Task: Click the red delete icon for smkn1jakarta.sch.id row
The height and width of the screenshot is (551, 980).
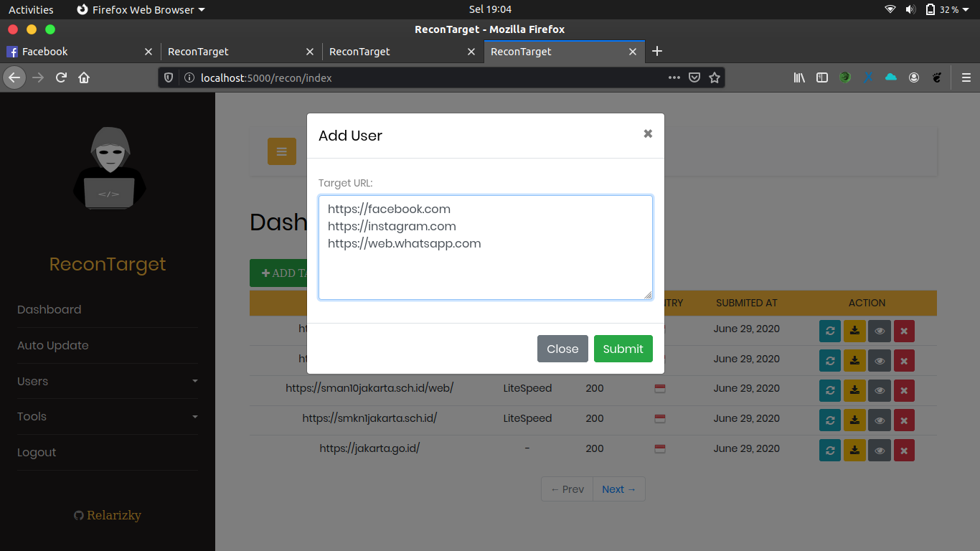Action: 904,420
